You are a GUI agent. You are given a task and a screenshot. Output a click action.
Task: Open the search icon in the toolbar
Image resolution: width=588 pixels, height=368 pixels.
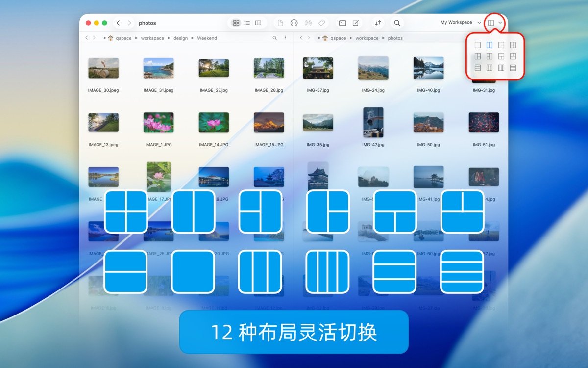[397, 23]
